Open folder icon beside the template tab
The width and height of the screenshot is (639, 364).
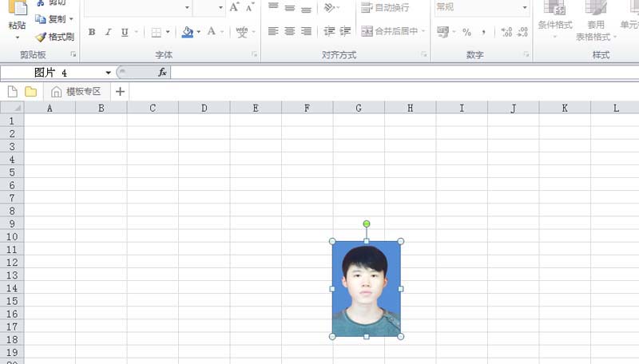[x=30, y=92]
